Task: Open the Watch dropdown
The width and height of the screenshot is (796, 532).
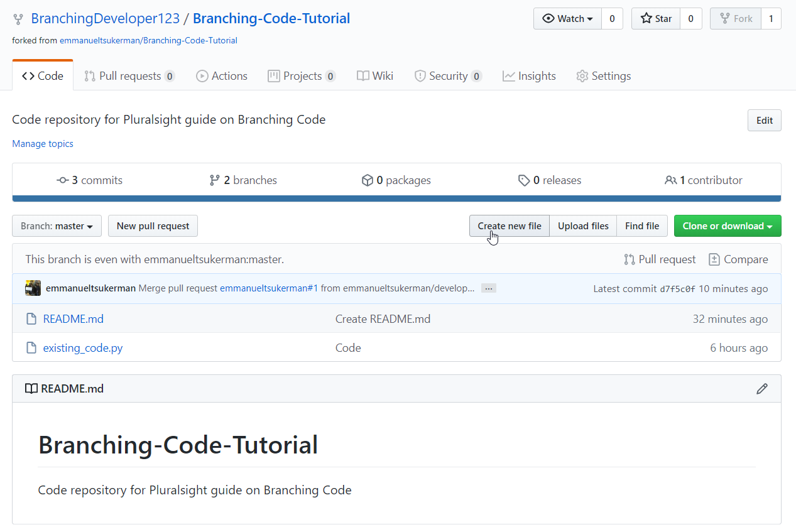Action: point(567,19)
